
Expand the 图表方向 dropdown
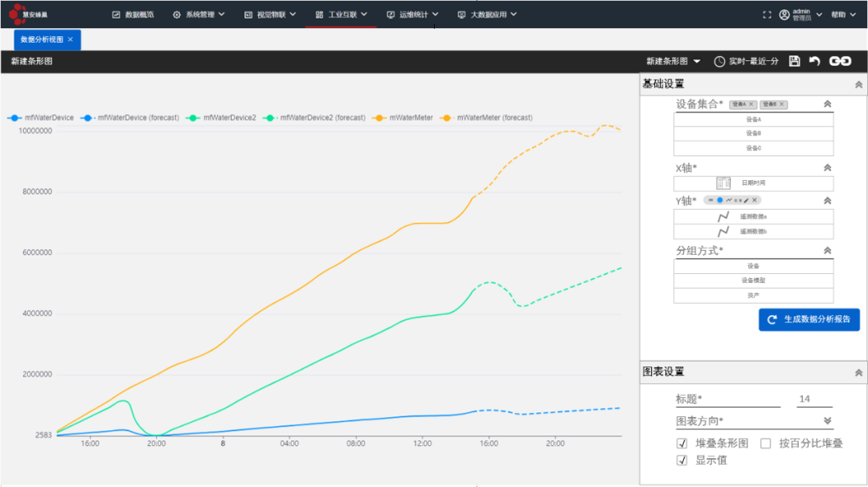pos(827,420)
